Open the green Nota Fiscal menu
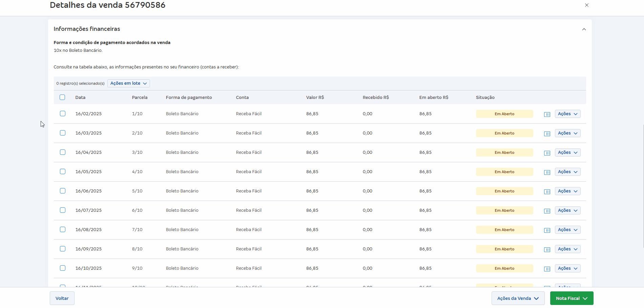This screenshot has width=644, height=308. (572, 298)
